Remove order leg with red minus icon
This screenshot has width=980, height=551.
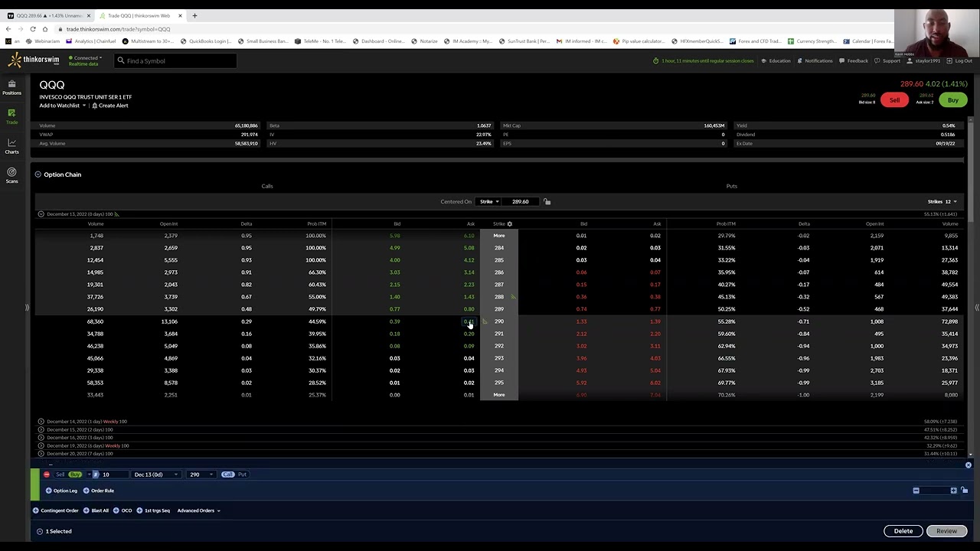(47, 474)
